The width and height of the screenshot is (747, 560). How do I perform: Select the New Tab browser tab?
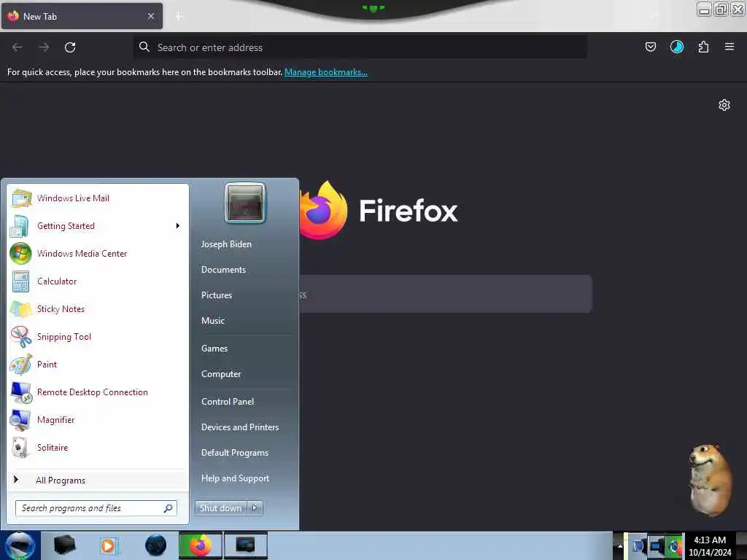pyautogui.click(x=82, y=16)
